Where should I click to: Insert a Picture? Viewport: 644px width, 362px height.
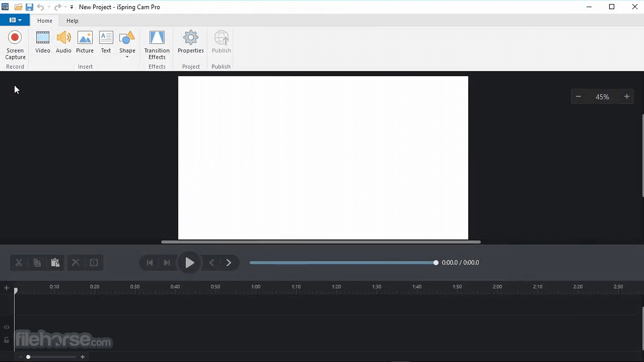(85, 43)
